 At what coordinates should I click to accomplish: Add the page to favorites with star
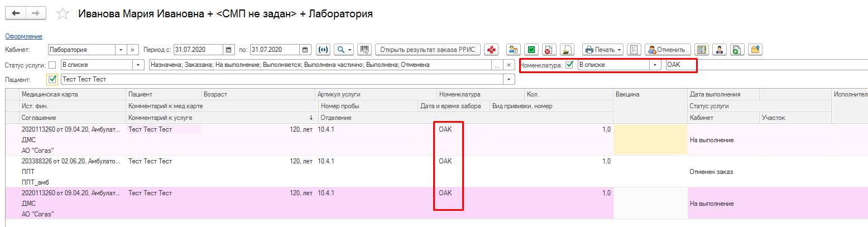[x=64, y=13]
